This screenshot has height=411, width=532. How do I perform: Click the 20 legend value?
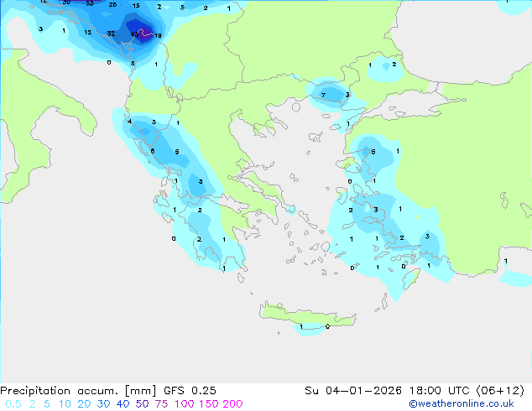pyautogui.click(x=84, y=404)
